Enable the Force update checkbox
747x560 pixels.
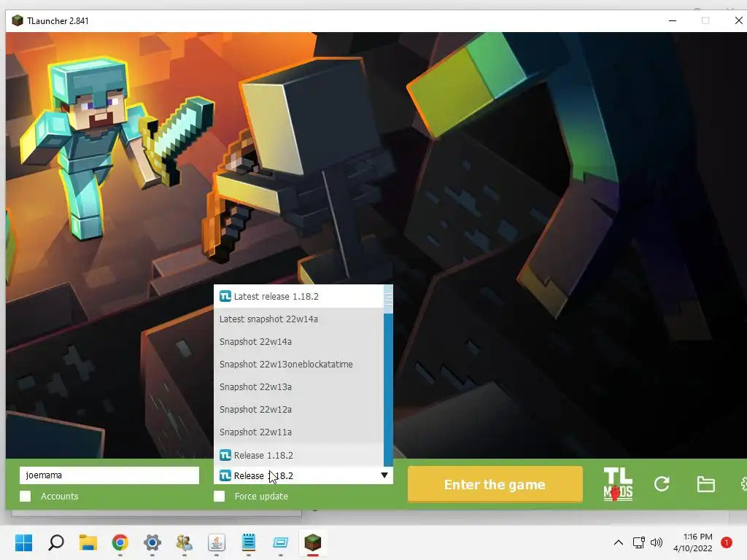pos(219,496)
